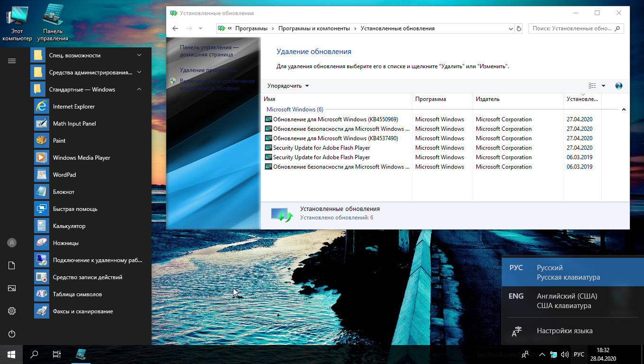The height and width of the screenshot is (364, 644).
Task: Click the Control Panel taskbar icon
Action: (81, 355)
